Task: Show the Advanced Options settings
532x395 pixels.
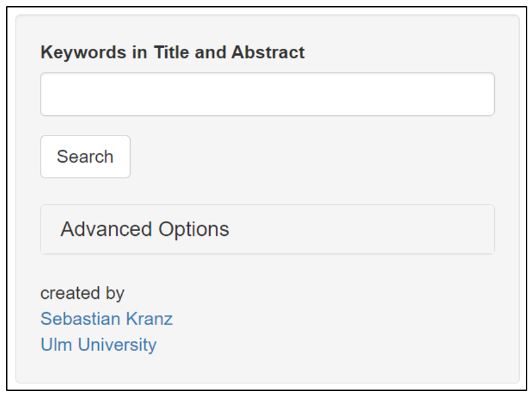Action: click(145, 229)
